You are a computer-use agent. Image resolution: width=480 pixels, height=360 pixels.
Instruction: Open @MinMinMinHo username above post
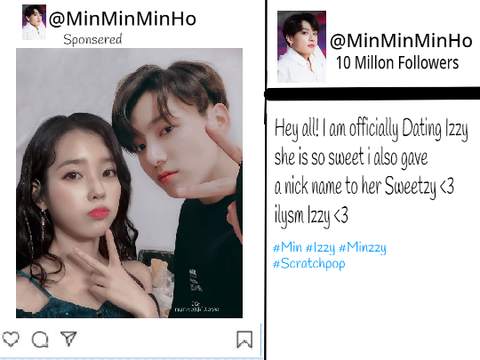[122, 19]
